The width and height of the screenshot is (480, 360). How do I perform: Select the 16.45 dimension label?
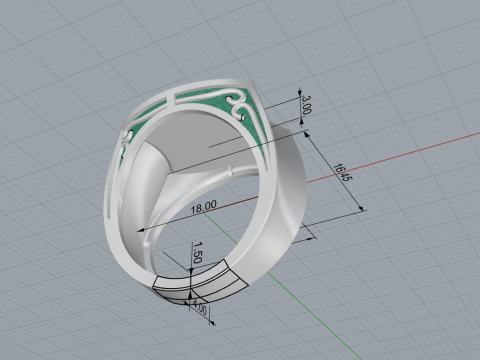tap(343, 172)
